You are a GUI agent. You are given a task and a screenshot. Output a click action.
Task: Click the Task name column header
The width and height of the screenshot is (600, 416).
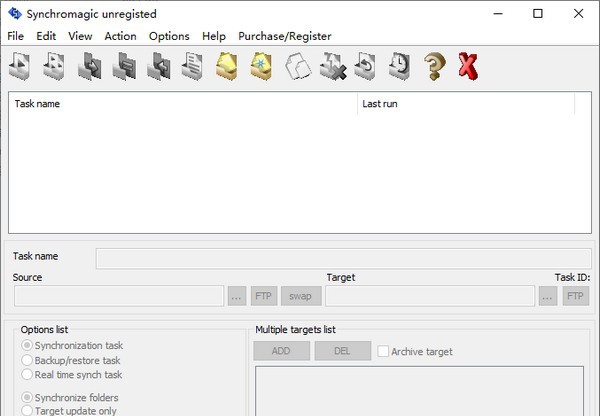click(183, 104)
